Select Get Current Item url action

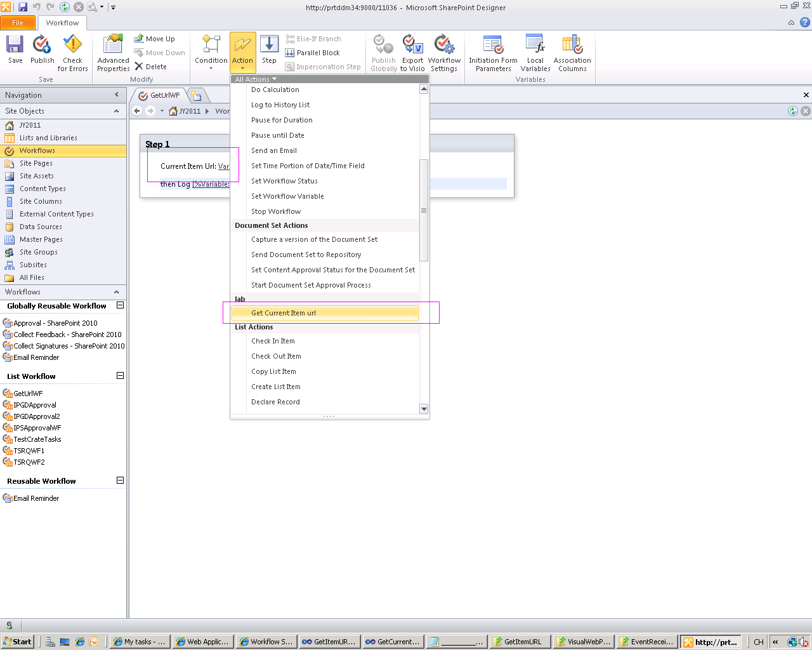[x=325, y=313]
